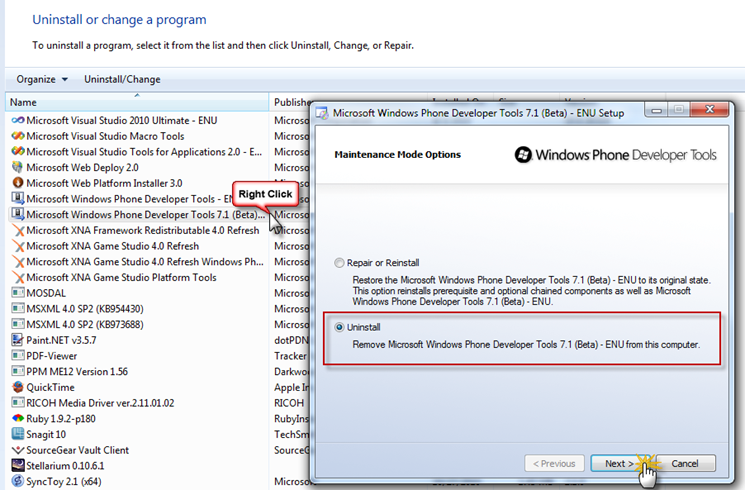Screen dimensions: 745x490
Task: Click the QuickTime icon
Action: (x=18, y=387)
